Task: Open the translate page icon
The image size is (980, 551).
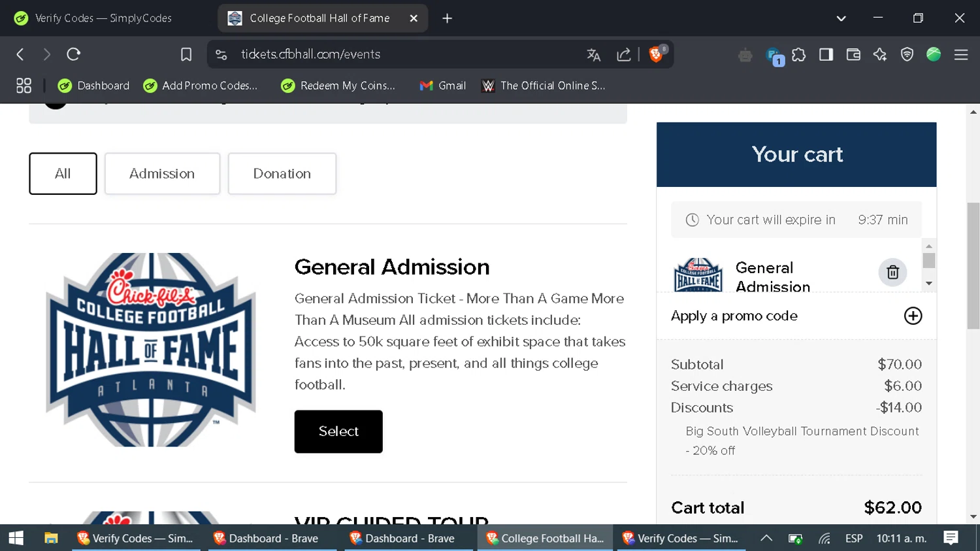Action: (593, 55)
